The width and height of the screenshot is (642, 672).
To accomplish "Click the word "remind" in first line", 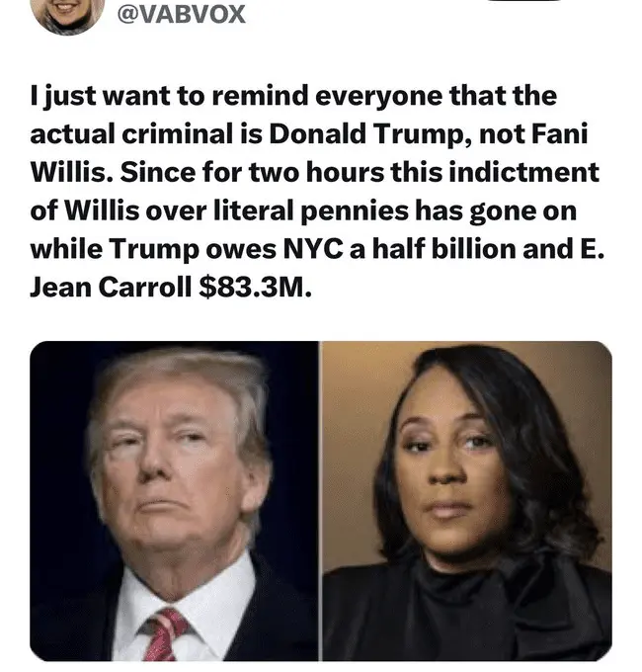I will (x=260, y=95).
